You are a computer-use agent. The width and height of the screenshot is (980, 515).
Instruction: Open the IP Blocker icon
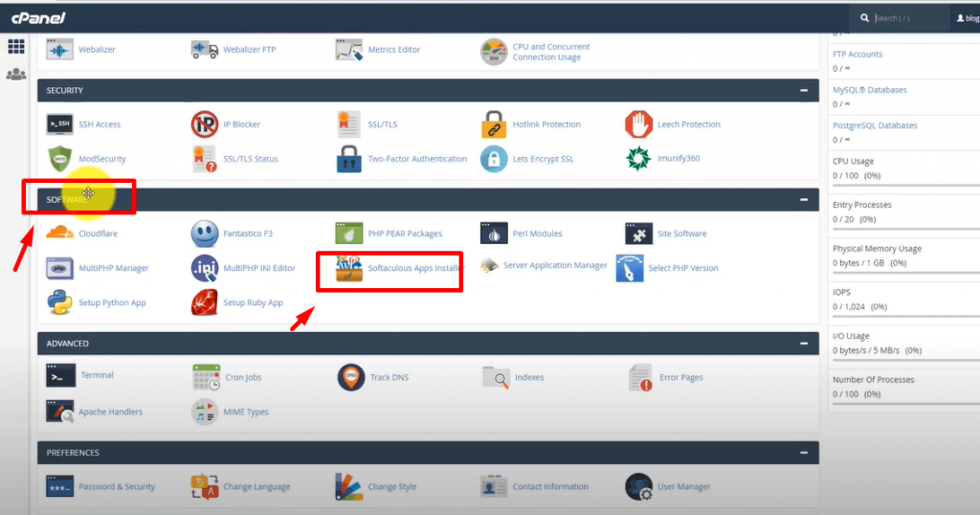[205, 124]
